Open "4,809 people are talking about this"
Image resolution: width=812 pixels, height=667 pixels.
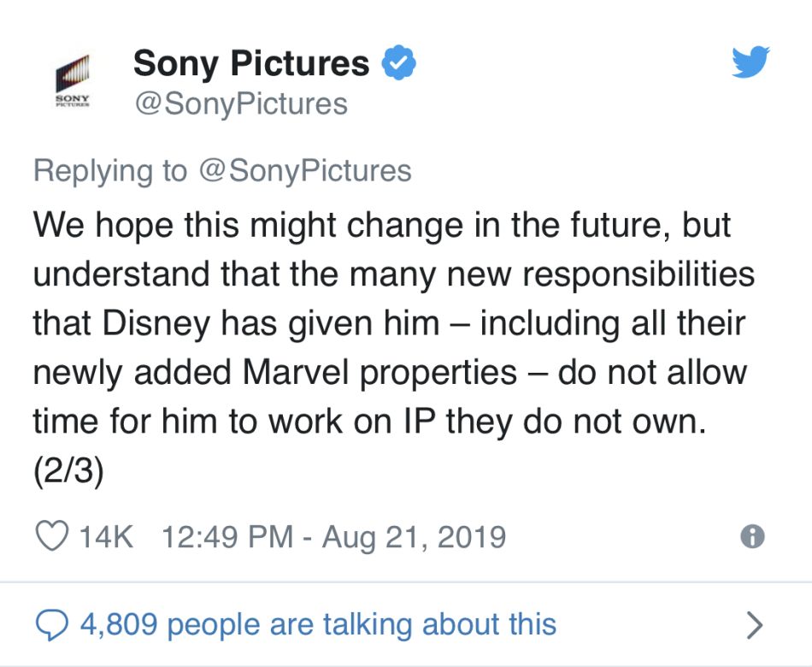click(x=318, y=624)
